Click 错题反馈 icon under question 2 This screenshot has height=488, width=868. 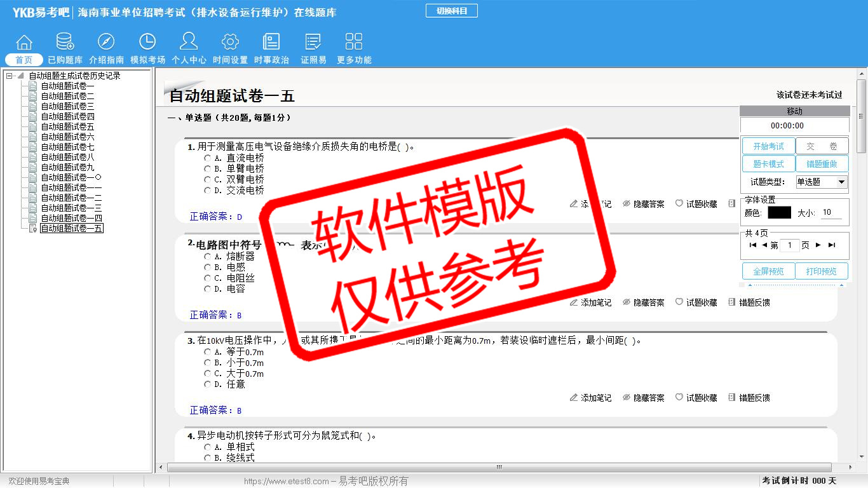pos(731,302)
